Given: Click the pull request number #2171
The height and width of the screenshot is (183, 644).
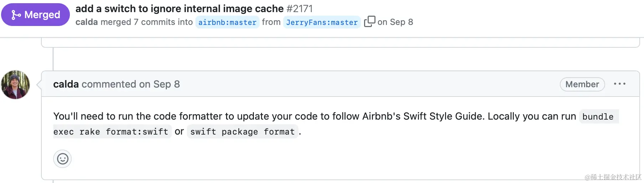Looking at the screenshot, I should point(300,9).
